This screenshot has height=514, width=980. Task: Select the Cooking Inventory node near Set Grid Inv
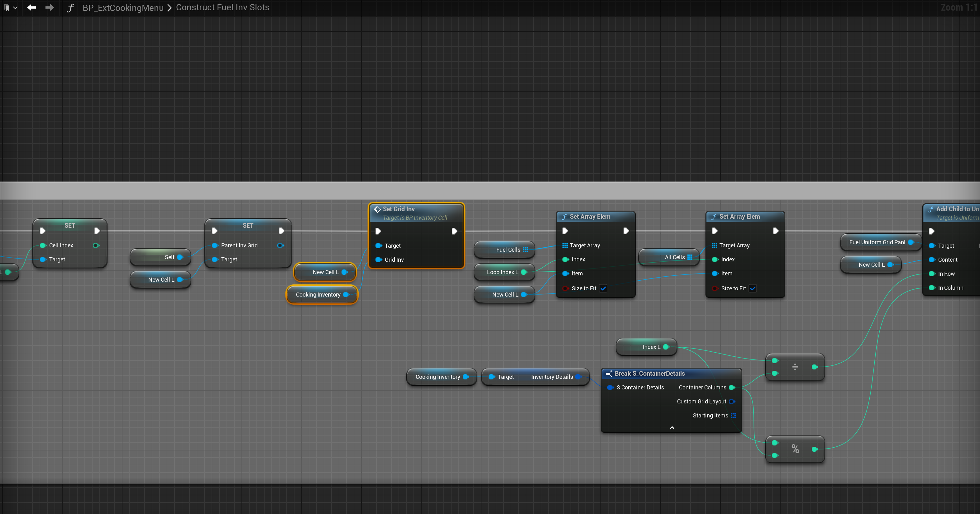pos(318,294)
